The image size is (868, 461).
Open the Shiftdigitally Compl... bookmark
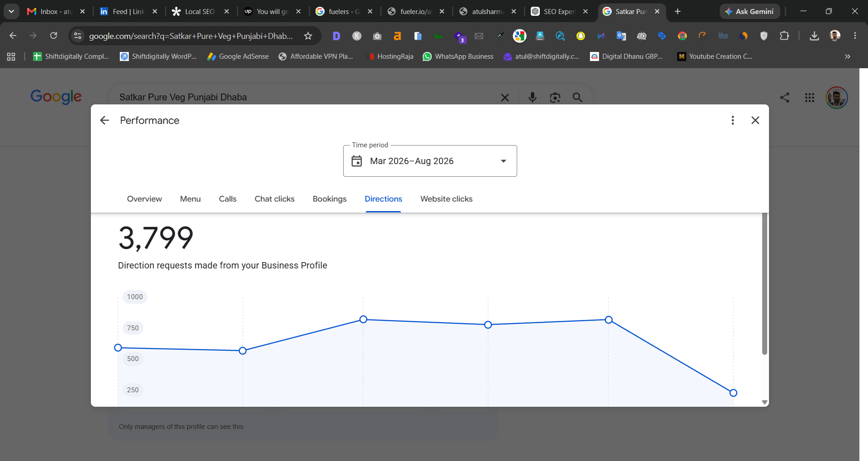(x=71, y=56)
